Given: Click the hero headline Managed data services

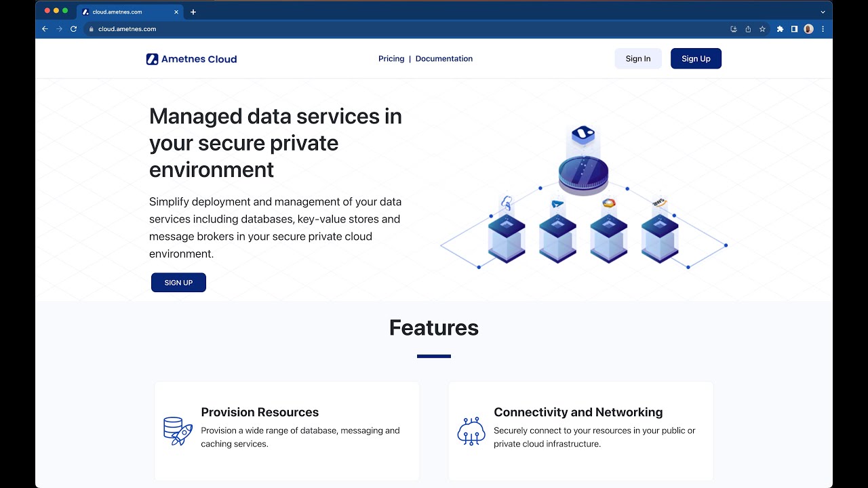Looking at the screenshot, I should coord(275,143).
